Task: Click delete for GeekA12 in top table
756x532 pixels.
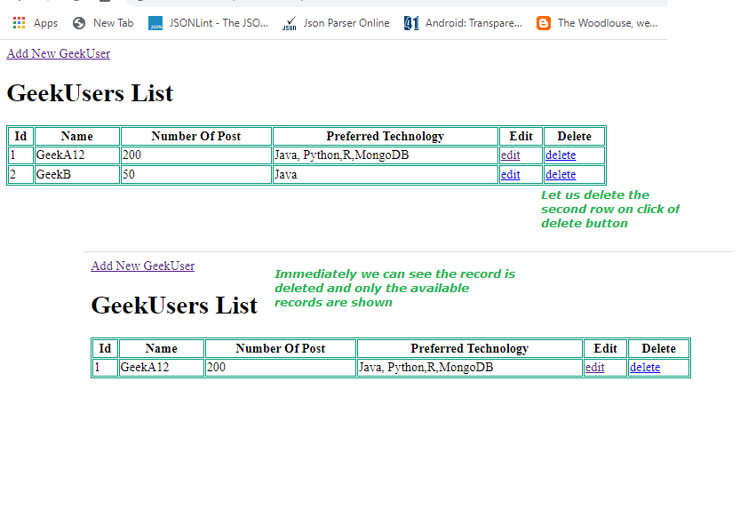Action: coord(561,155)
